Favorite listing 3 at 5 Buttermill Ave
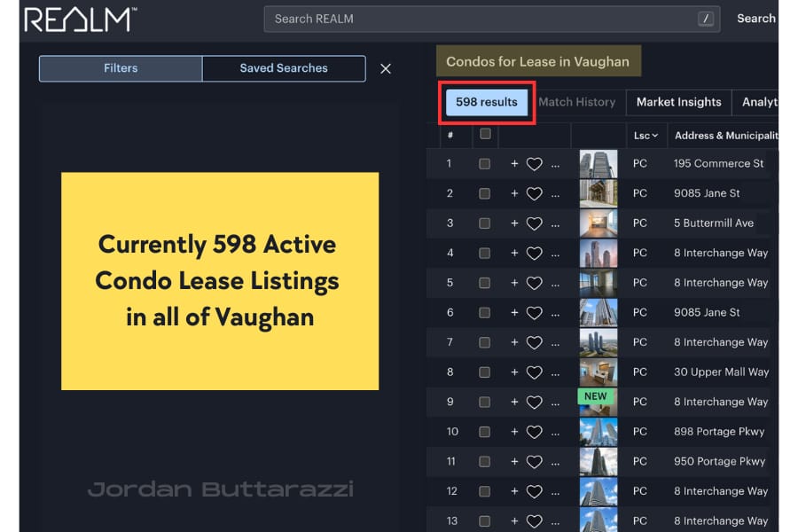The width and height of the screenshot is (798, 532). [x=534, y=223]
